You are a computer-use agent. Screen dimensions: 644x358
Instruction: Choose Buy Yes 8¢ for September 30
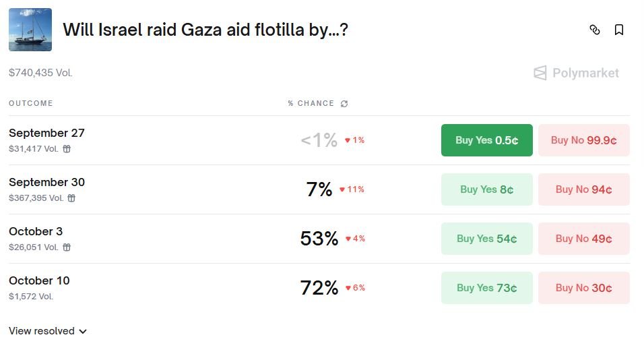click(x=486, y=189)
